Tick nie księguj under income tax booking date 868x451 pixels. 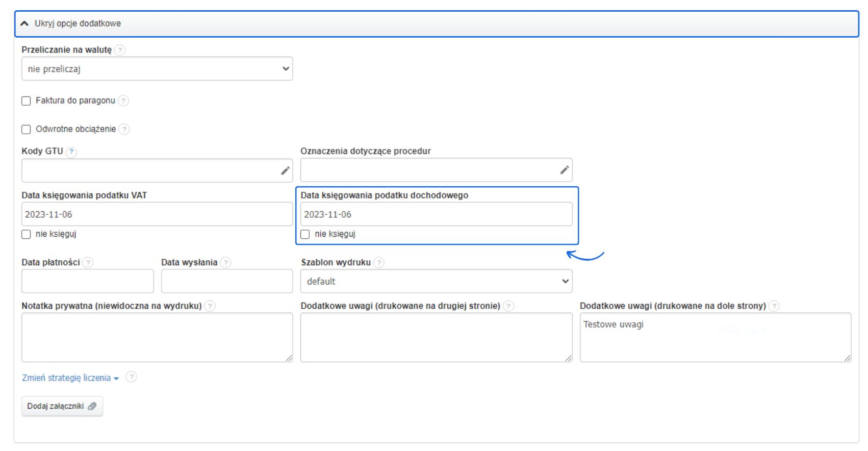tap(305, 234)
